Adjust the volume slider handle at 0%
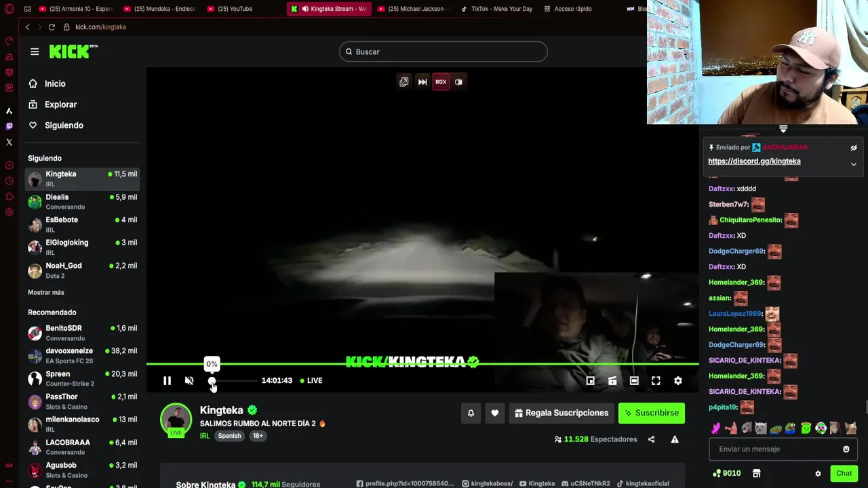Image resolution: width=868 pixels, height=488 pixels. coord(212,381)
